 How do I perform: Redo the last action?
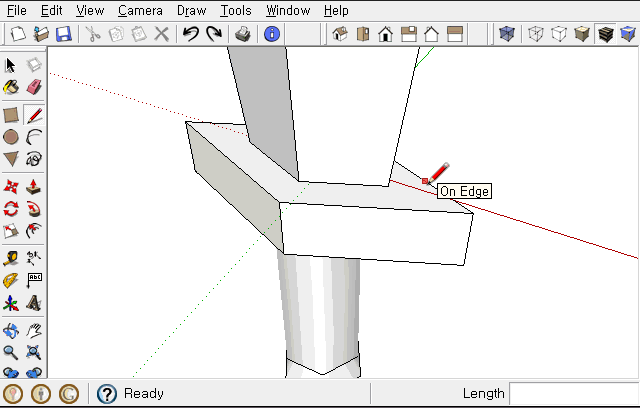[213, 34]
